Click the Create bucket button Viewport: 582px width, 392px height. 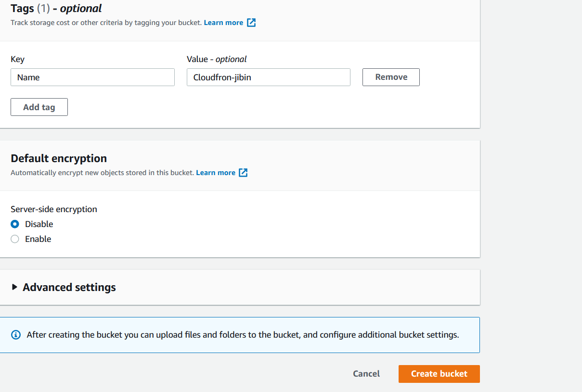(x=439, y=374)
